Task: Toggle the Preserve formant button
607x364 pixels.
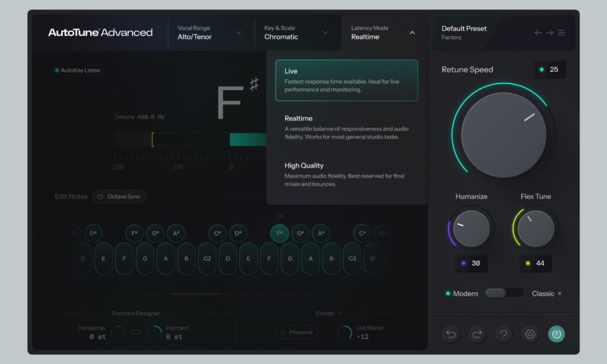Action: click(x=297, y=332)
